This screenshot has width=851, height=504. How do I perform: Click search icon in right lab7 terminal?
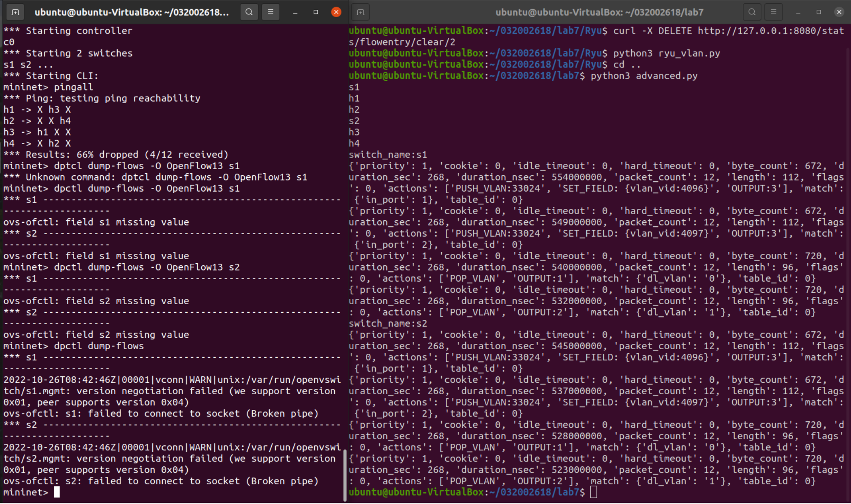752,12
